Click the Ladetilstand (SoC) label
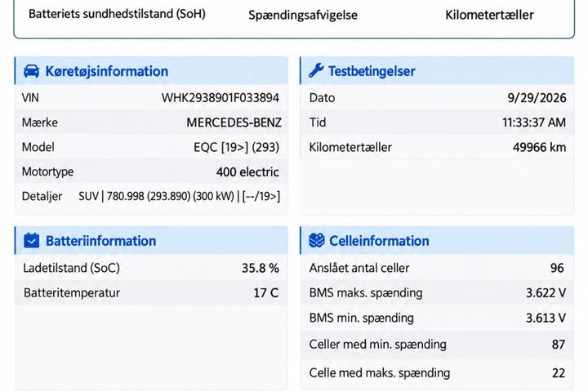Screen dimensions: 588x392 72,268
